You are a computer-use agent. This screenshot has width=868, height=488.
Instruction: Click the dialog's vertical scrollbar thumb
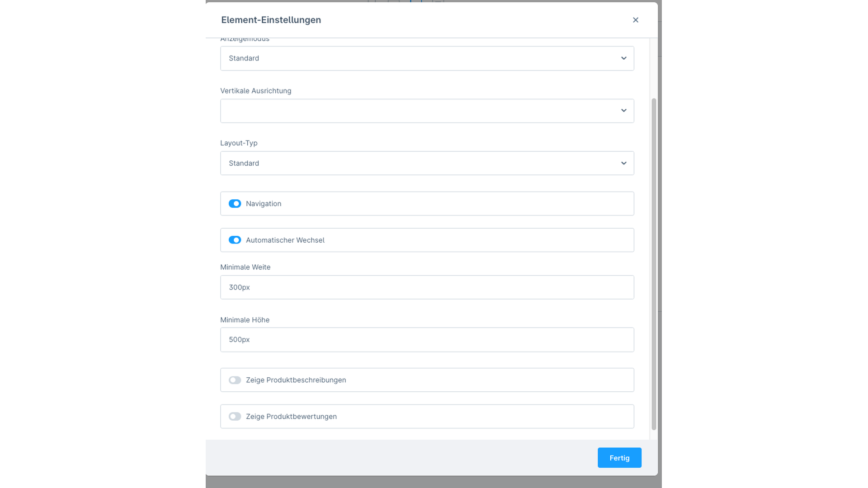tap(654, 264)
